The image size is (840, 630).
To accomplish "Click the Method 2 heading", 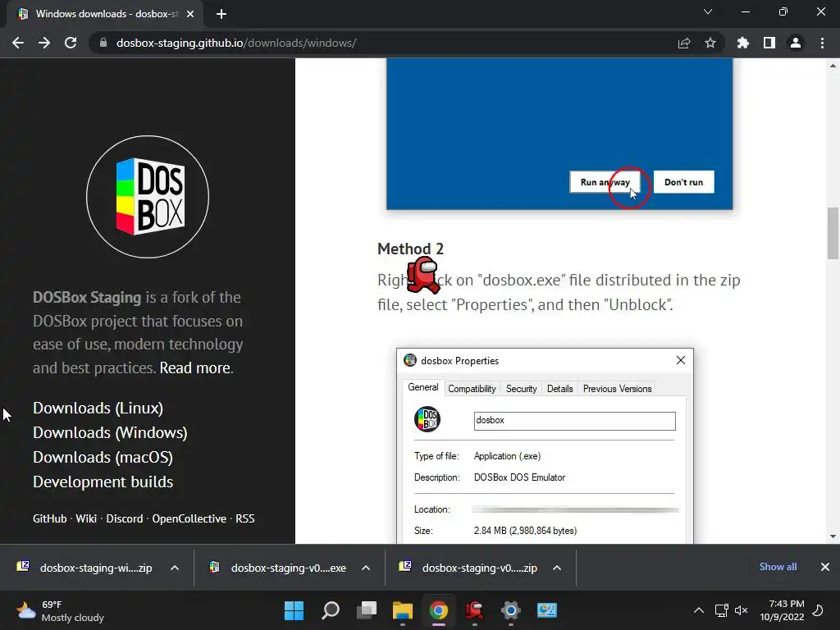I will tap(410, 249).
